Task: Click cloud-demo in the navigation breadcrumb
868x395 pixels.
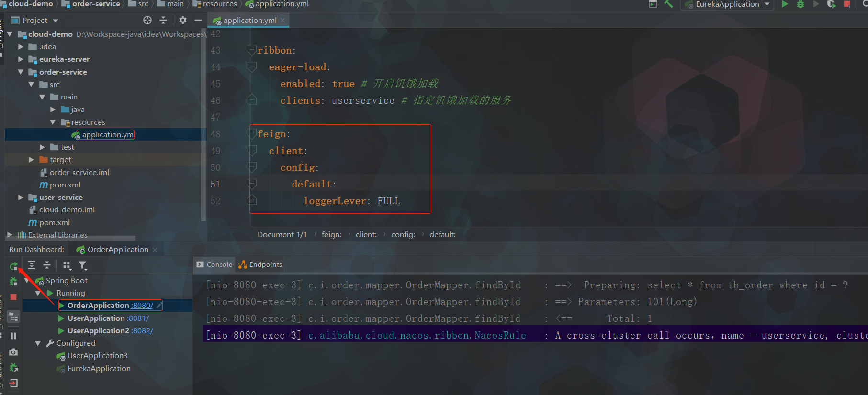Action: 31,4
